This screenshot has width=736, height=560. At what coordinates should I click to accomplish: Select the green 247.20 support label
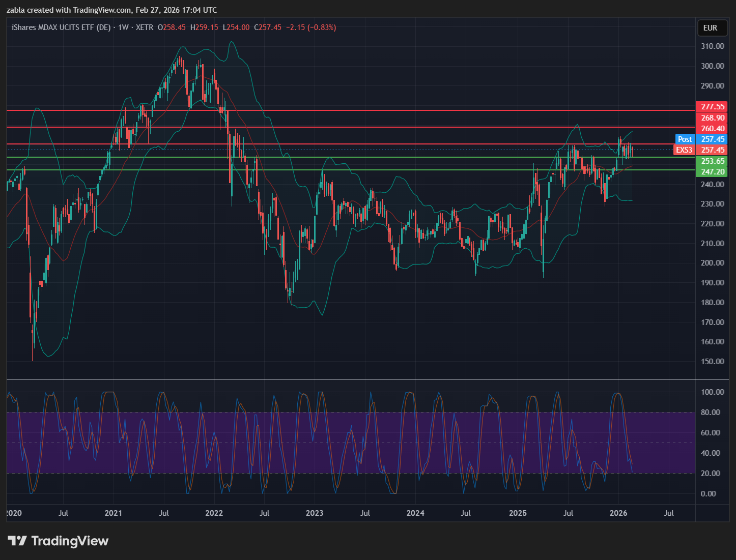pos(712,172)
